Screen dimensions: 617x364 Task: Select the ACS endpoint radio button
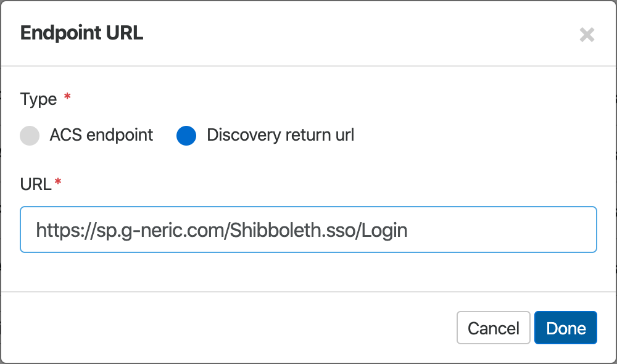30,135
